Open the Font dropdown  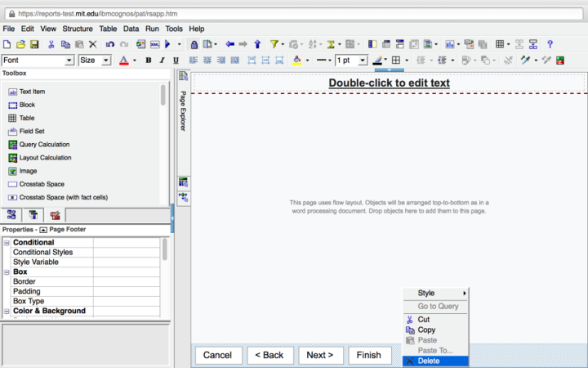pyautogui.click(x=38, y=61)
